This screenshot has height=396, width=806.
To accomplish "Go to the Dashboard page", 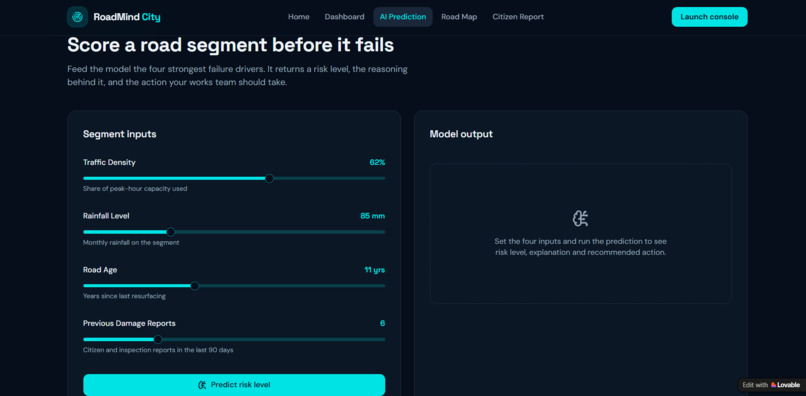I will pyautogui.click(x=344, y=17).
